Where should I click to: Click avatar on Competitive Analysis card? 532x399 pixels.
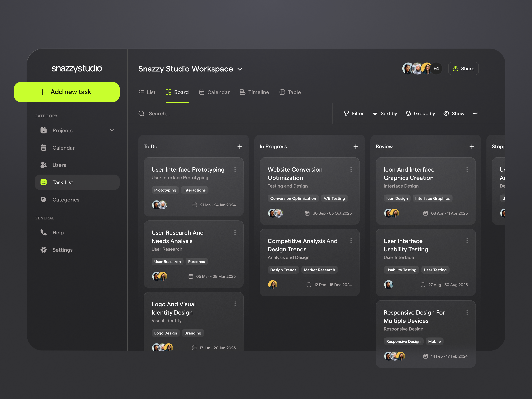[x=272, y=285]
